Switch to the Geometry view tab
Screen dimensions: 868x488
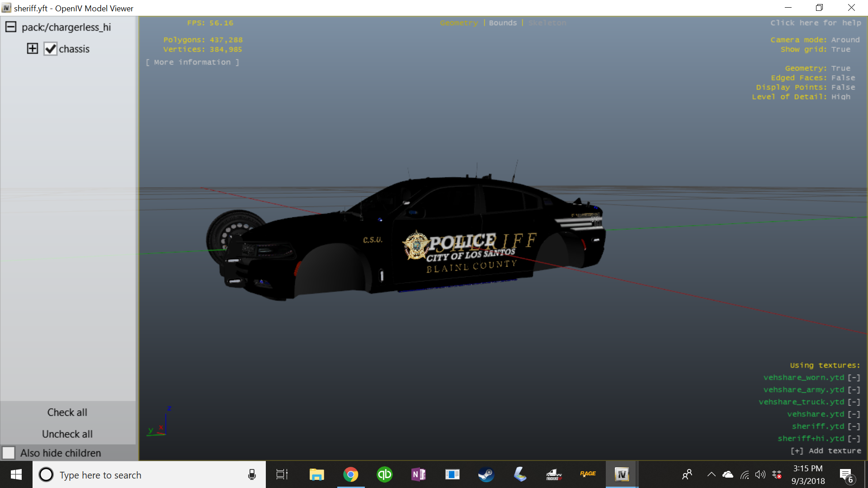(458, 23)
